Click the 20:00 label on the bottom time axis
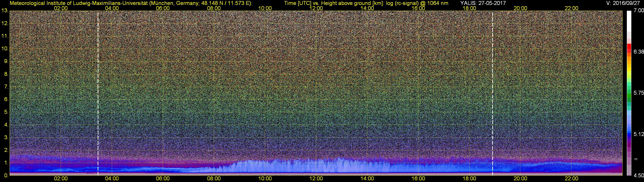 [x=521, y=179]
